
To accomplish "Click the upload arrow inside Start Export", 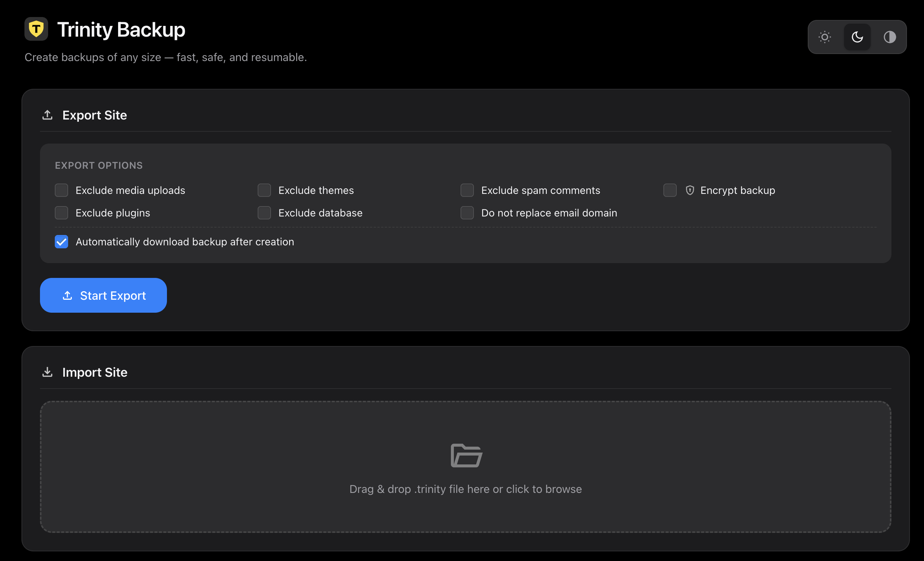I will coord(68,295).
